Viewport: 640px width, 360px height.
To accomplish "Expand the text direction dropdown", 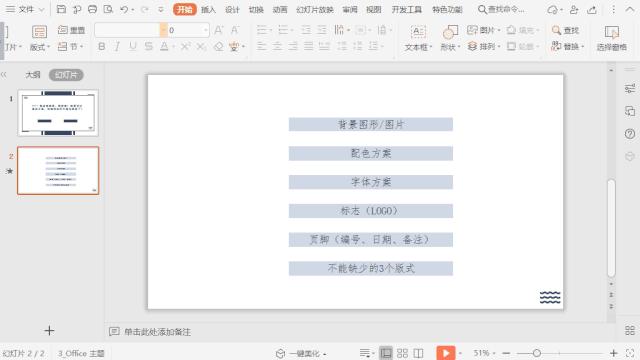I will (x=348, y=30).
